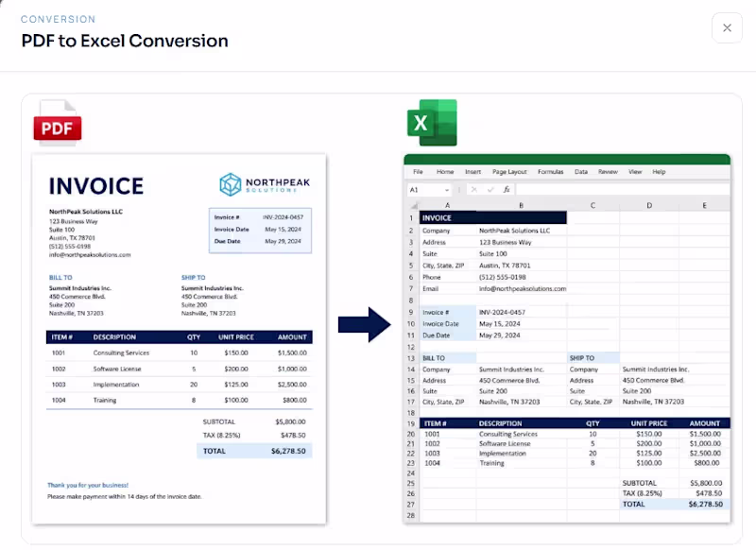Click the 'SHIP TO' heading on the PDF
This screenshot has height=550, width=756.
[x=193, y=278]
